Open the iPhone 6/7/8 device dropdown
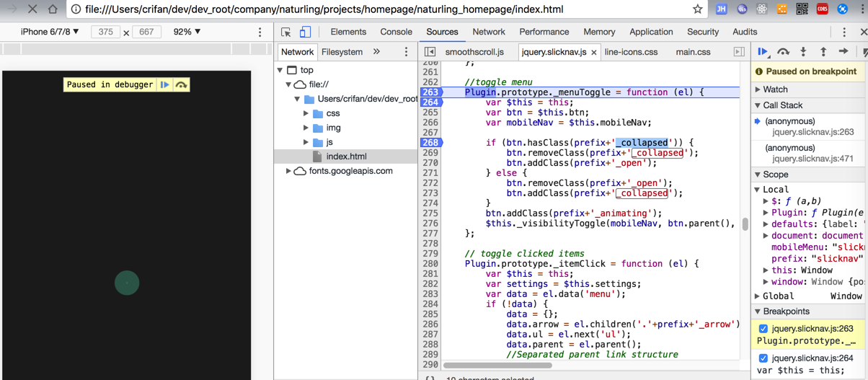Image resolution: width=868 pixels, height=380 pixels. click(50, 32)
